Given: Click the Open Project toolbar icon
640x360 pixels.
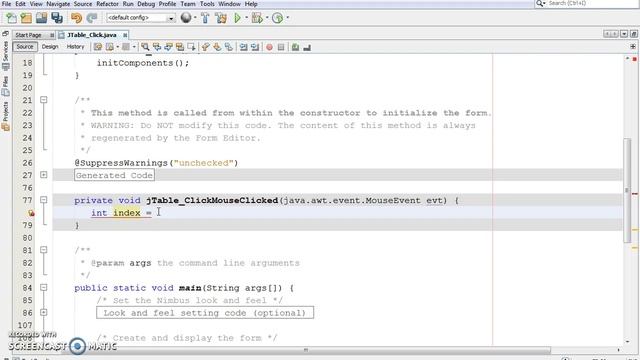Looking at the screenshot, I should click(41, 18).
